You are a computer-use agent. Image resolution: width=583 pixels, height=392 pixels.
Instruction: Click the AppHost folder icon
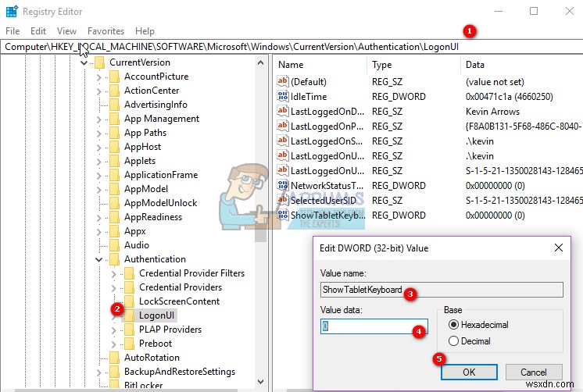coord(114,147)
